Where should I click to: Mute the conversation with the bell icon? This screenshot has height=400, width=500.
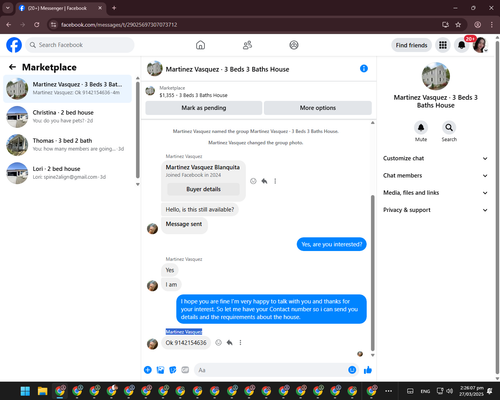[x=421, y=127]
